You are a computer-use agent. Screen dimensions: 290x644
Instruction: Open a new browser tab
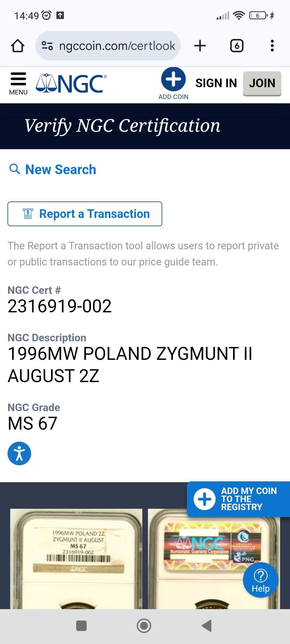click(200, 46)
